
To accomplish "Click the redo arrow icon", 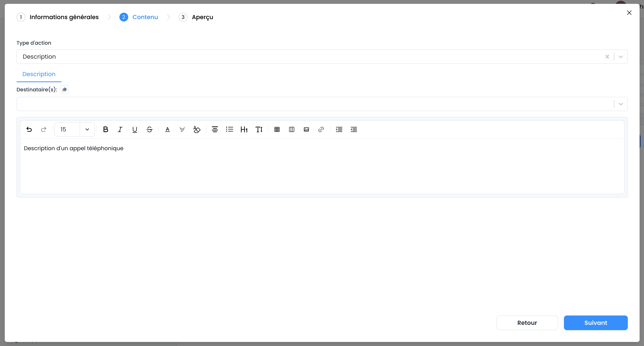I will tap(44, 129).
